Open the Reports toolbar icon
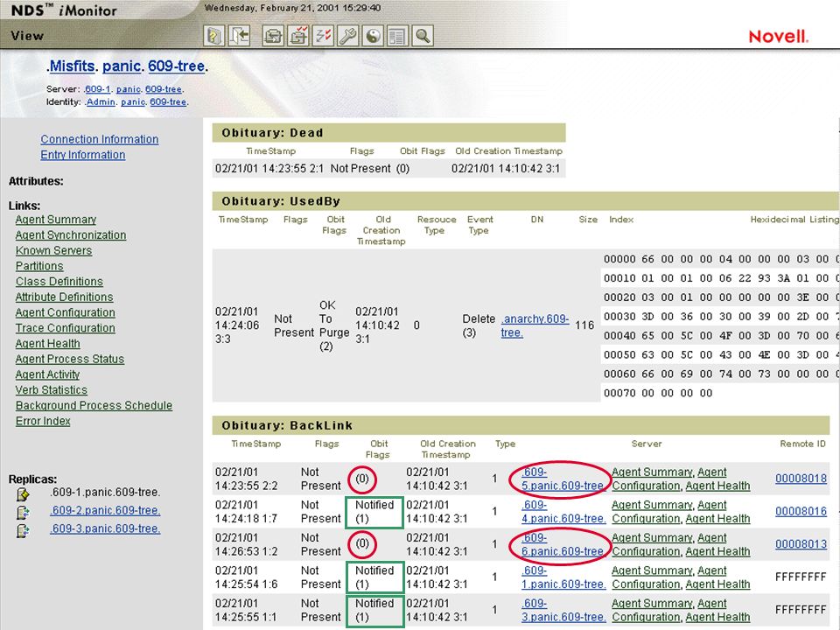 point(397,36)
